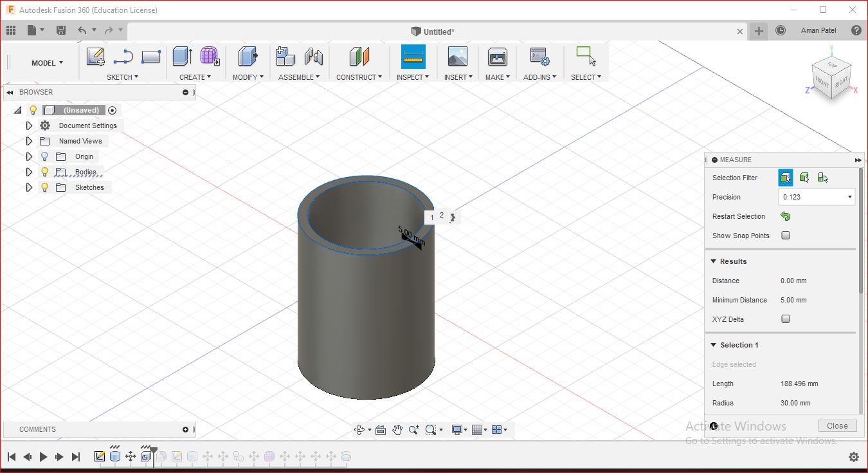This screenshot has width=868, height=473.
Task: Open the Scripts and Add-Ins icon
Action: pos(539,57)
